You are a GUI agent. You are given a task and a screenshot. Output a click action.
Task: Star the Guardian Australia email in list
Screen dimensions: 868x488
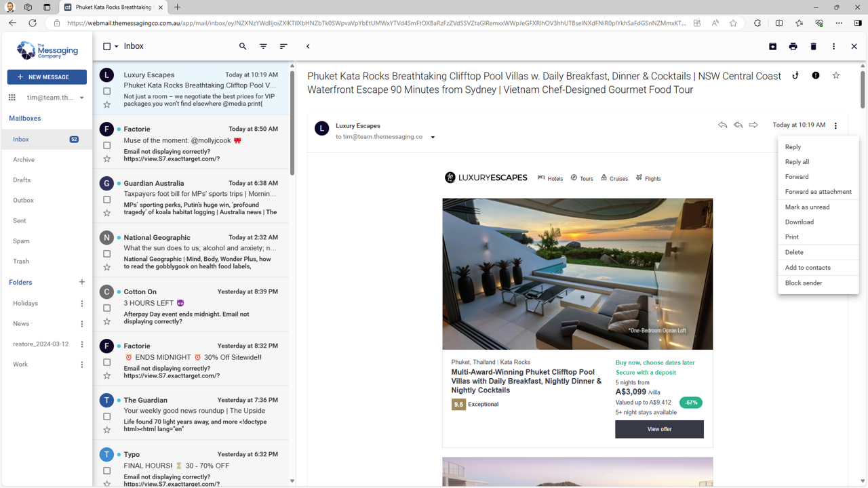click(106, 213)
